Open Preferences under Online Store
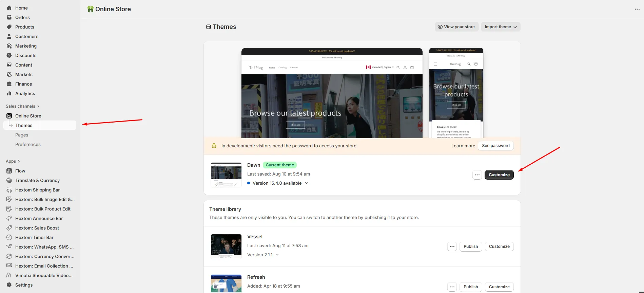Screen dimensions: 644x293 (28, 144)
